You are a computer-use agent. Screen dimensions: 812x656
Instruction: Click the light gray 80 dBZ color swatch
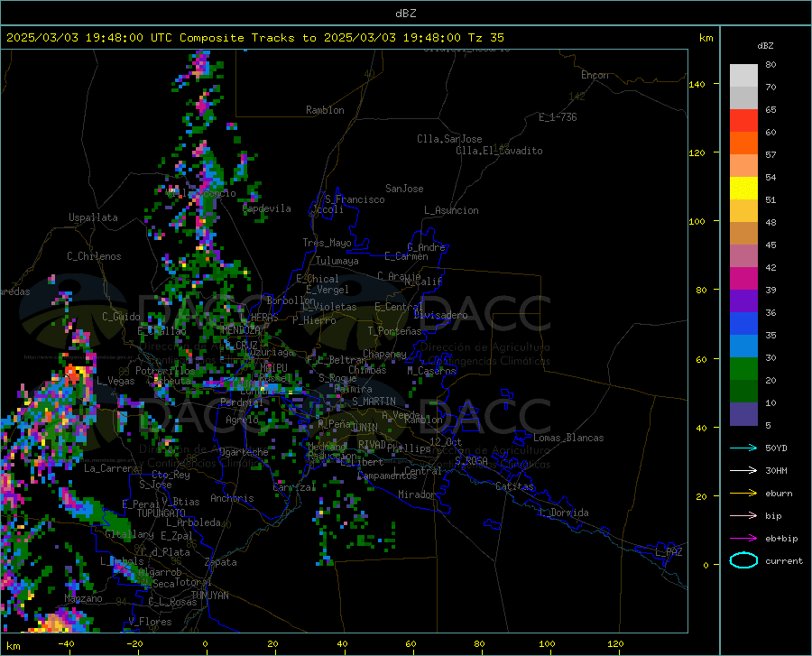(x=743, y=76)
